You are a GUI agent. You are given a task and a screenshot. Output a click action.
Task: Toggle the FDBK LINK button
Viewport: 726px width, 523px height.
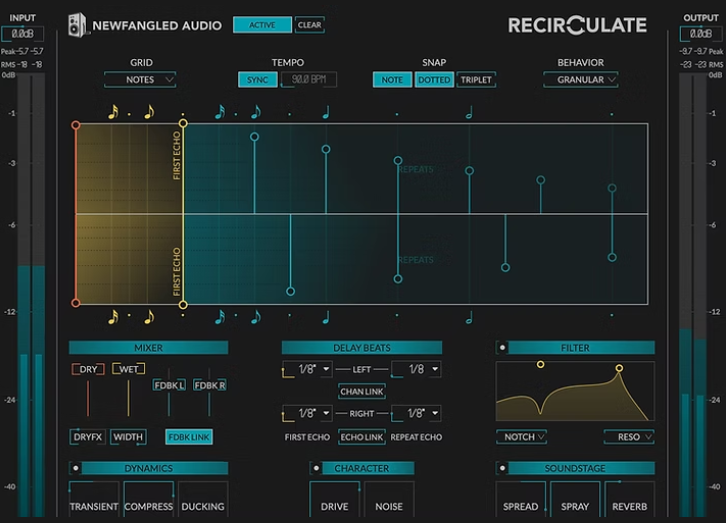189,437
